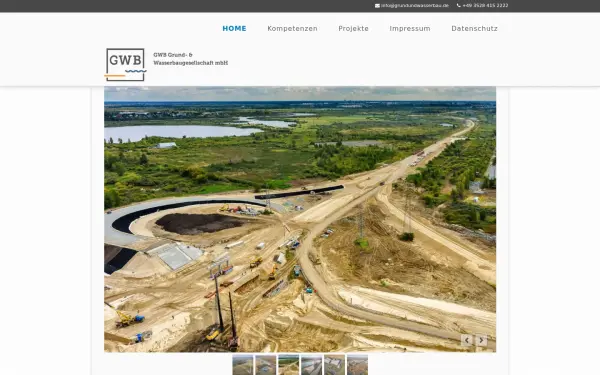Go to previous slide with left arrow
The image size is (600, 375).
pyautogui.click(x=466, y=340)
